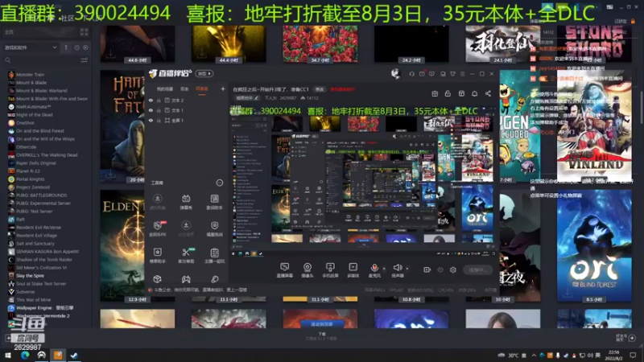Click Steam add a game plus button

coord(8,338)
